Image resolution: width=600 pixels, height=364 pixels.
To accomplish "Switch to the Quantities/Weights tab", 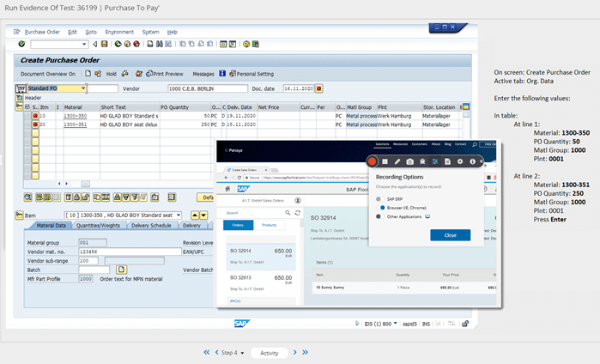I will point(98,226).
